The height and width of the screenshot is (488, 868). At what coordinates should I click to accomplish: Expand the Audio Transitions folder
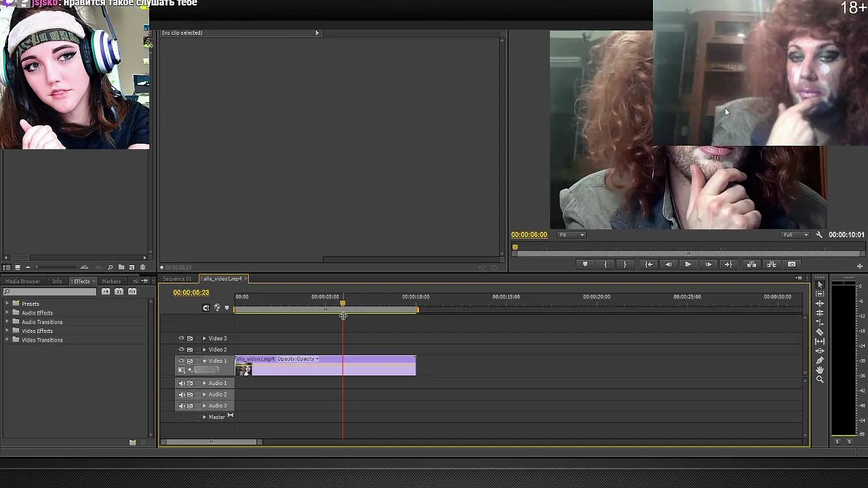point(7,322)
